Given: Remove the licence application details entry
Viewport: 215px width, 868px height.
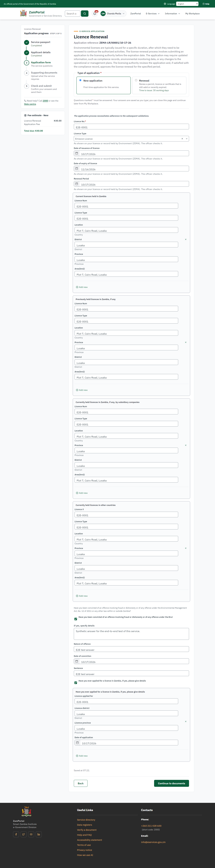Looking at the screenshot, I should tap(186, 721).
